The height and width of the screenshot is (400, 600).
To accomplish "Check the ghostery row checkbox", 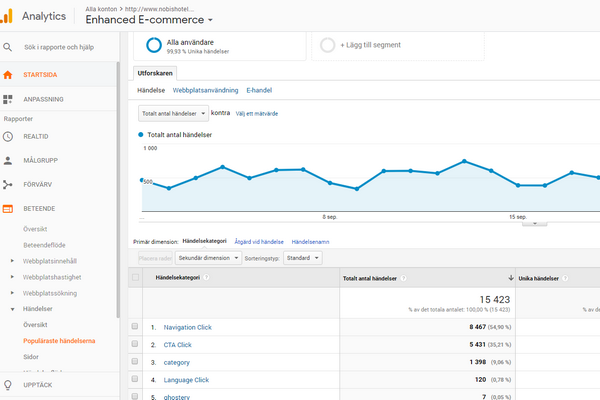I will coord(135,396).
